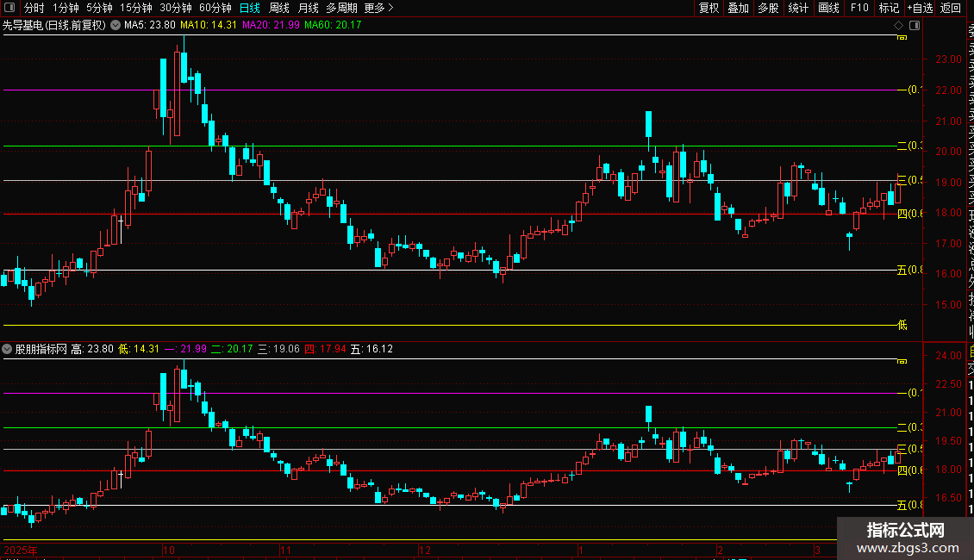Viewport: 974px width, 560px height.
Task: Open the F10 company info
Action: [x=859, y=8]
